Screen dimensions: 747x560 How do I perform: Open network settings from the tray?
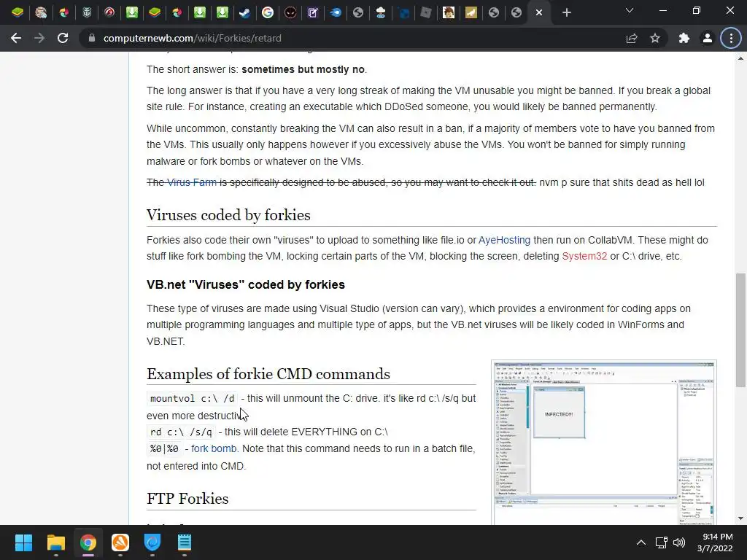(x=661, y=542)
